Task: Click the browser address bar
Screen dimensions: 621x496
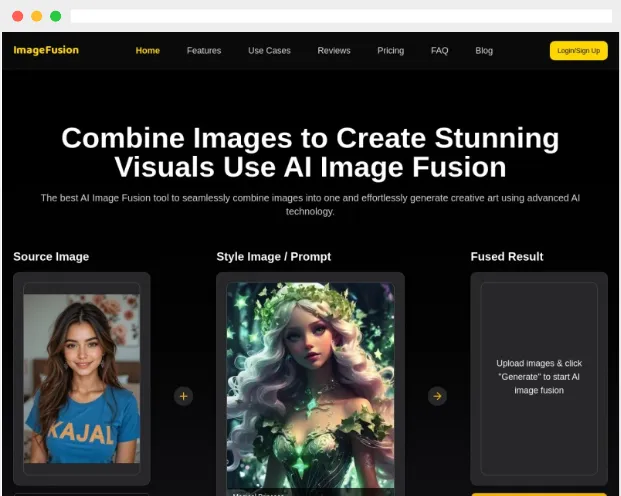Action: (340, 16)
